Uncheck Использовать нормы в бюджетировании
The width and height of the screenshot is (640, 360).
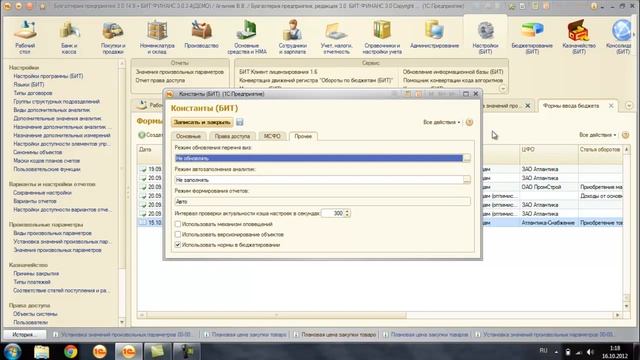tap(178, 245)
